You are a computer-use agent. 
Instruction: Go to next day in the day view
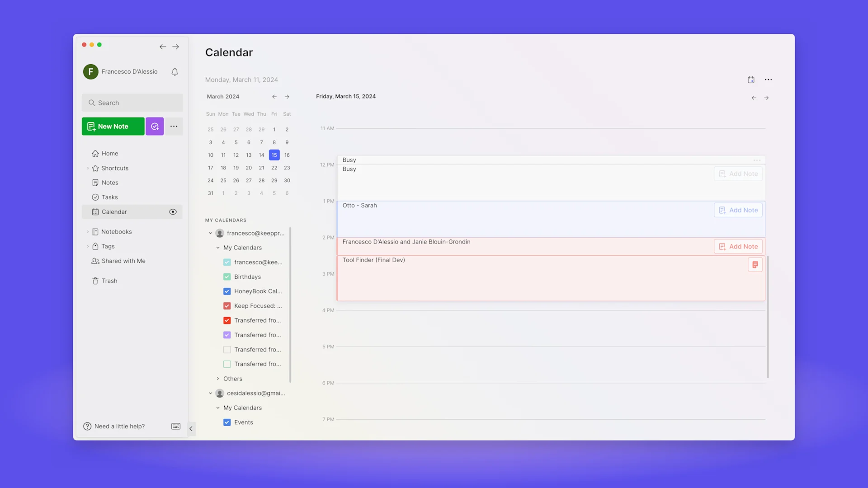(x=766, y=98)
